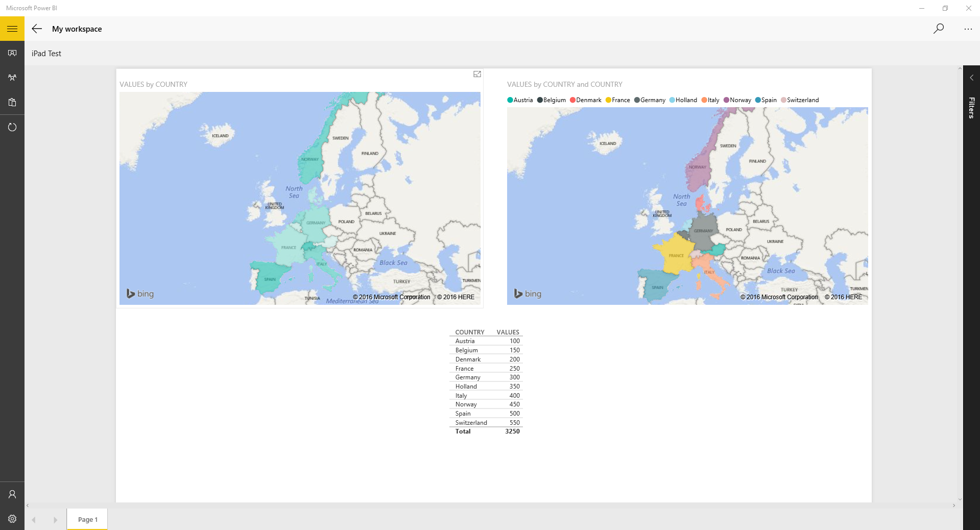This screenshot has width=980, height=530.
Task: Select Italy in the map legend
Action: (710, 100)
